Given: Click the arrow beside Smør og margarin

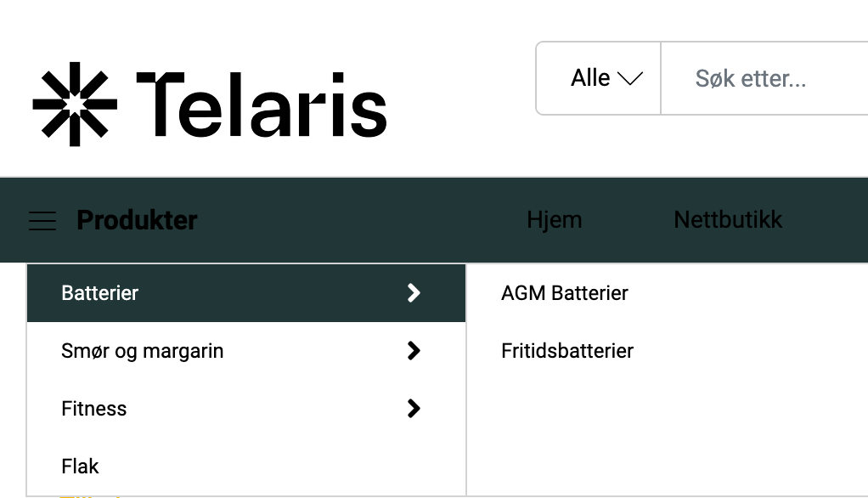Looking at the screenshot, I should [414, 351].
